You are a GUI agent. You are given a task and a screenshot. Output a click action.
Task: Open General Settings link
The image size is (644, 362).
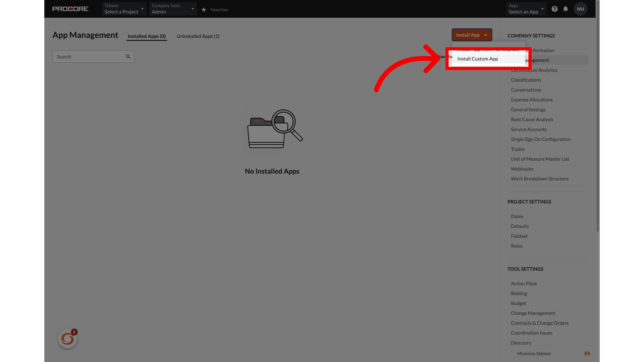point(528,110)
